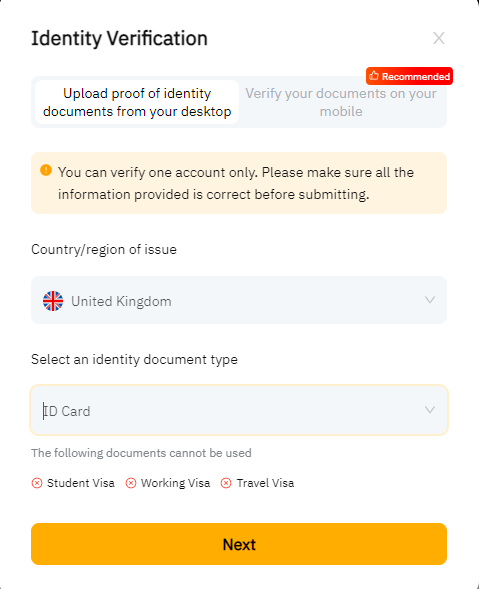Click the one-account warning notice text
This screenshot has width=479, height=589.
click(236, 183)
